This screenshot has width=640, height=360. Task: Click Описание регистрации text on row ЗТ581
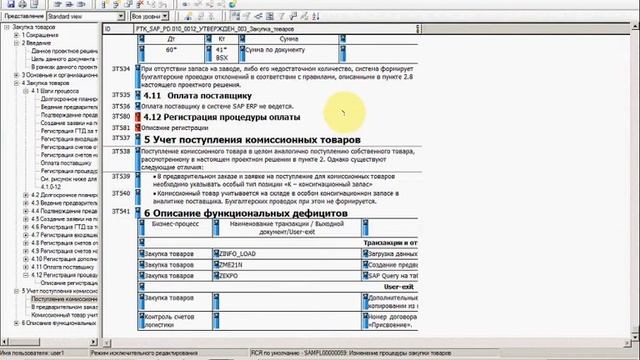[175, 128]
